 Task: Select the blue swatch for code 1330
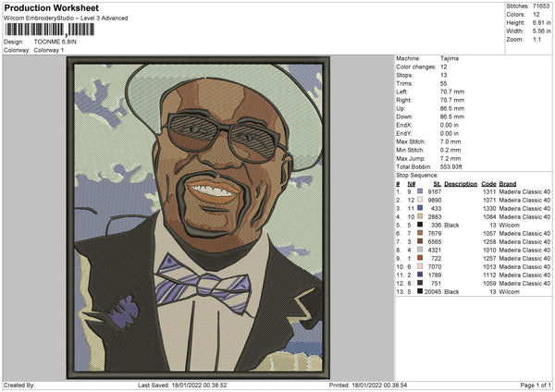420,208
